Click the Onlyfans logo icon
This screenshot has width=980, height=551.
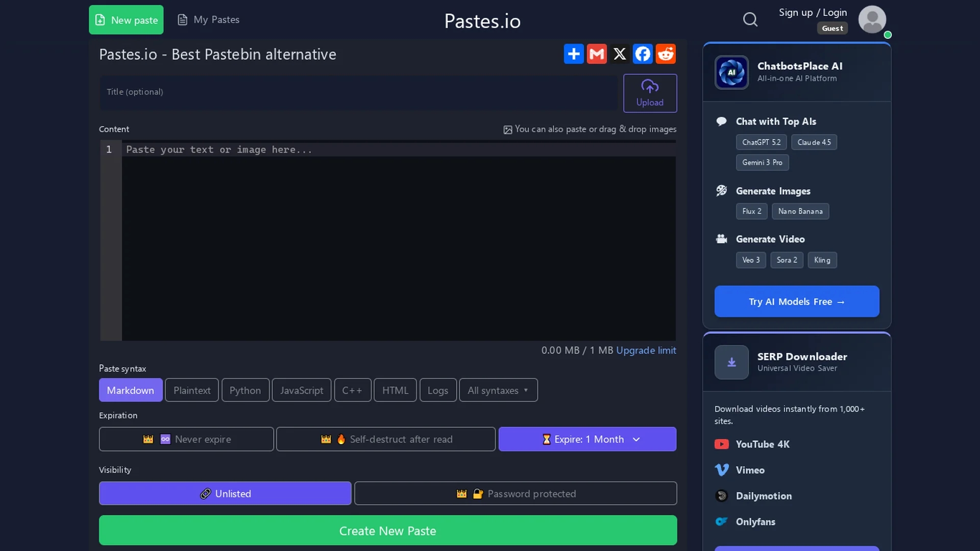tap(721, 521)
